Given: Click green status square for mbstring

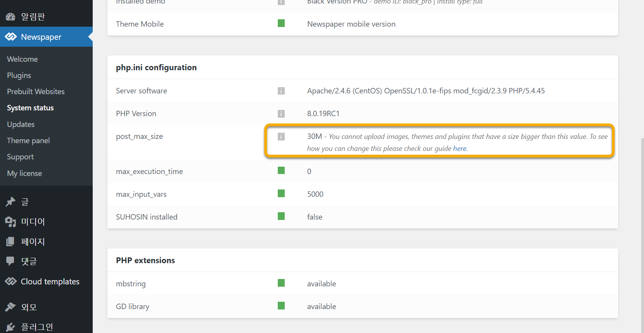Looking at the screenshot, I should point(281,283).
